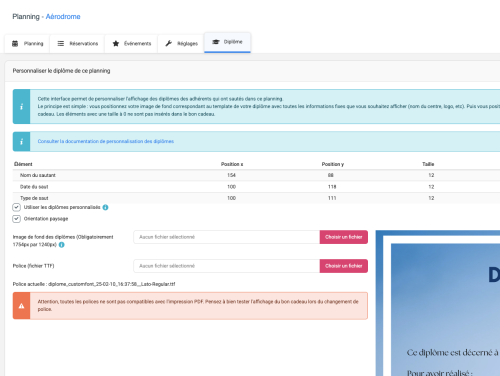
Task: Click the Aérodrome link in the header
Action: [63, 17]
